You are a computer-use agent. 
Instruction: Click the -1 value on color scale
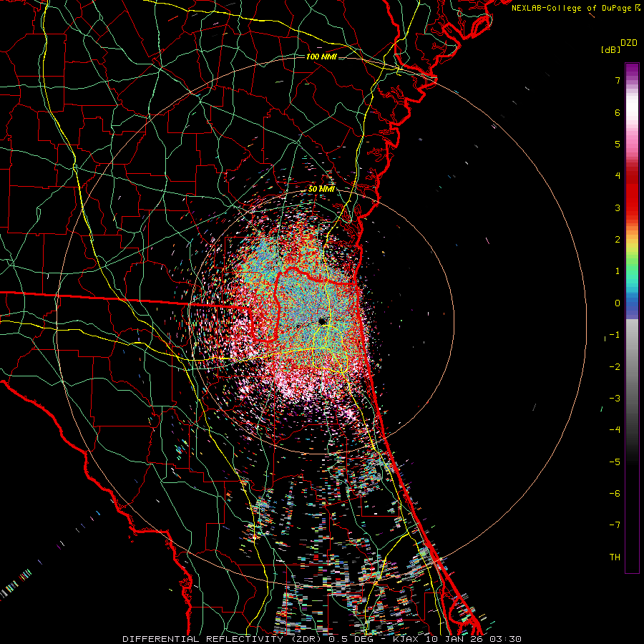(615, 335)
